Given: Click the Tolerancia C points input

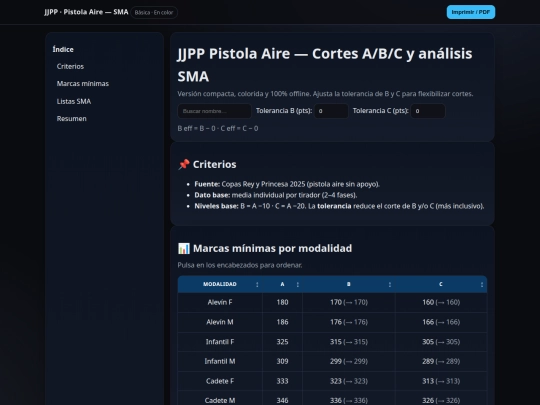Looking at the screenshot, I should click(x=428, y=111).
